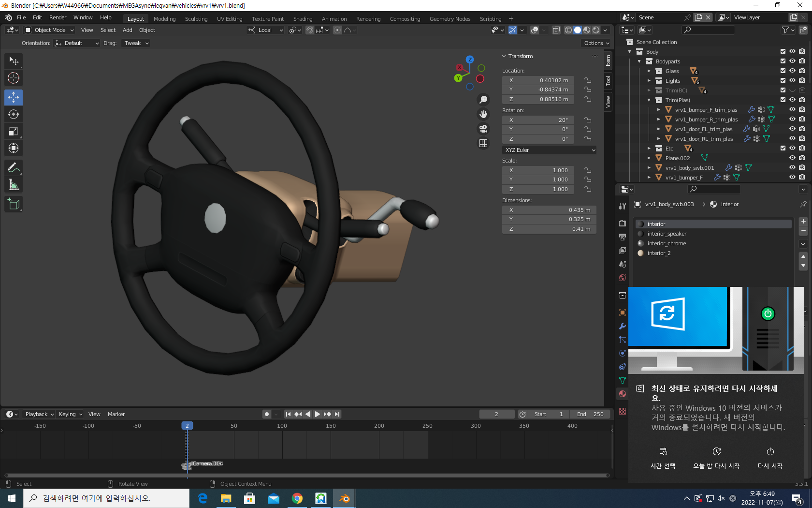Toggle visibility of Plane.002 object
812x508 pixels.
point(792,158)
